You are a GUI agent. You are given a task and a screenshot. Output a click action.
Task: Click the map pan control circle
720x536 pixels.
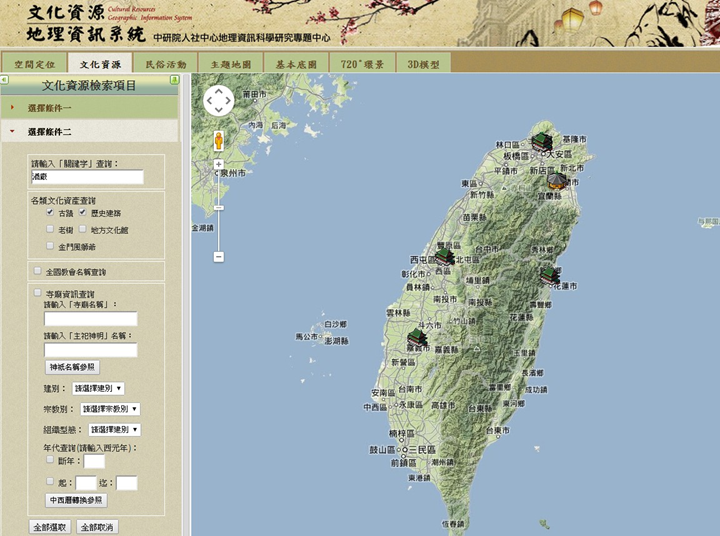[219, 101]
